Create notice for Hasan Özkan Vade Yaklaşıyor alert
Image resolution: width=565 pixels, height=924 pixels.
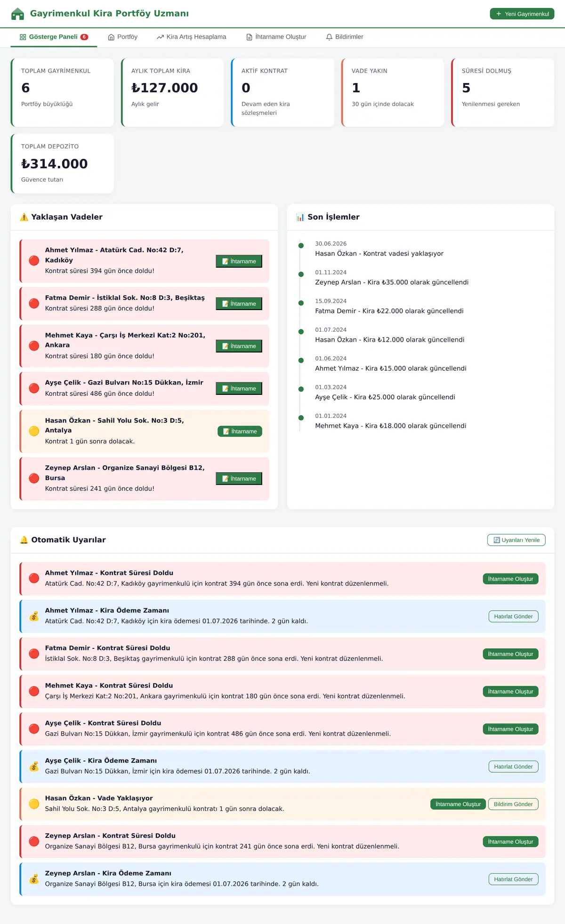click(458, 804)
